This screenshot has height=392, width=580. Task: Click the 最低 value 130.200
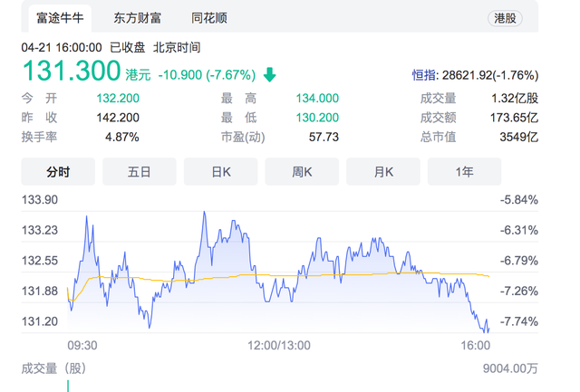(317, 118)
